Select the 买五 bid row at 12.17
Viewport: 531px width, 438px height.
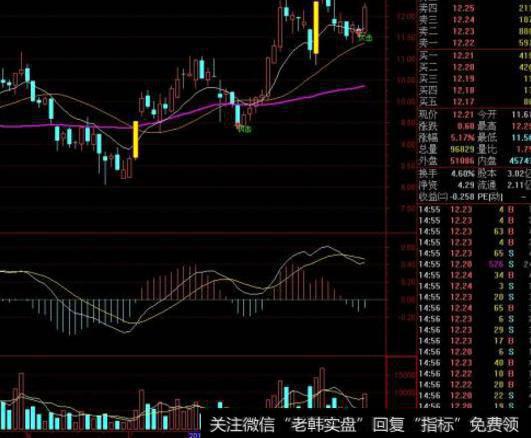click(x=474, y=101)
